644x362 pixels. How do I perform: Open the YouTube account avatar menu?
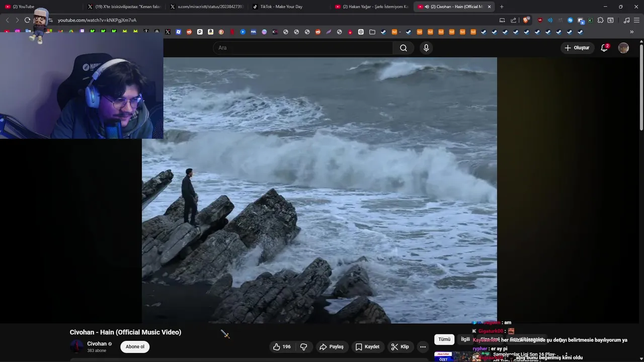623,48
